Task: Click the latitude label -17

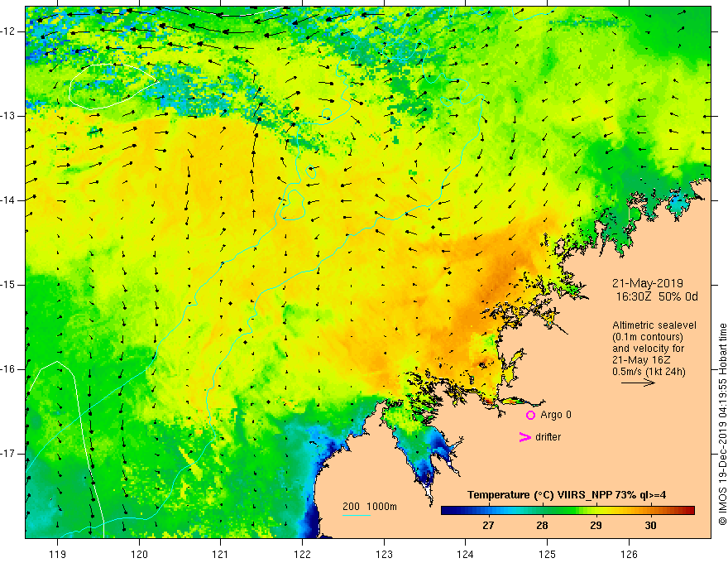Action: coord(9,454)
